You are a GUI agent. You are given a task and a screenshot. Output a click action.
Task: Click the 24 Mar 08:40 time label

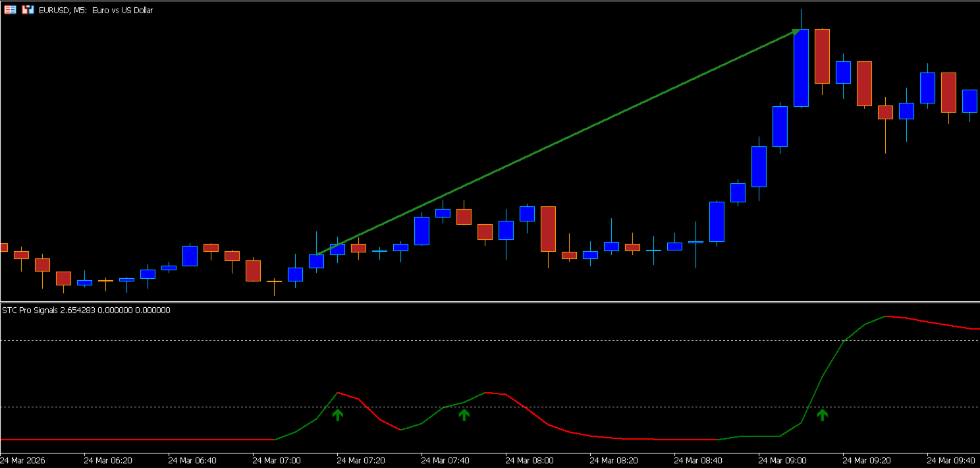(x=698, y=460)
